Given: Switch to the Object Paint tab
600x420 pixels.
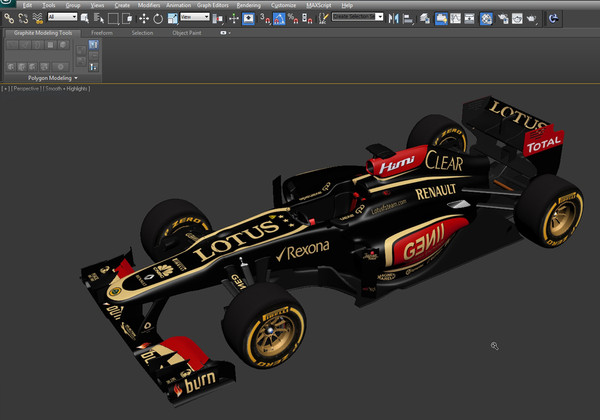Looking at the screenshot, I should [187, 33].
